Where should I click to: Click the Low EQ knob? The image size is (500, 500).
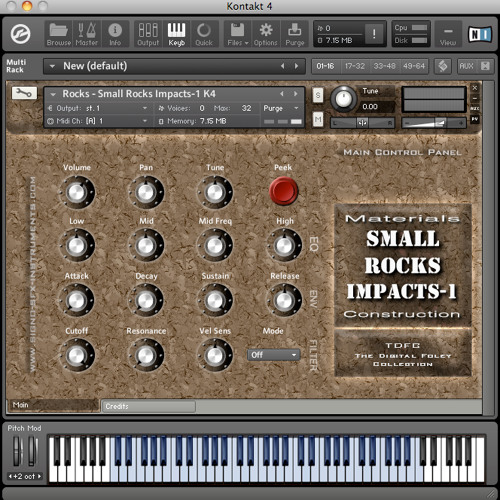77,246
